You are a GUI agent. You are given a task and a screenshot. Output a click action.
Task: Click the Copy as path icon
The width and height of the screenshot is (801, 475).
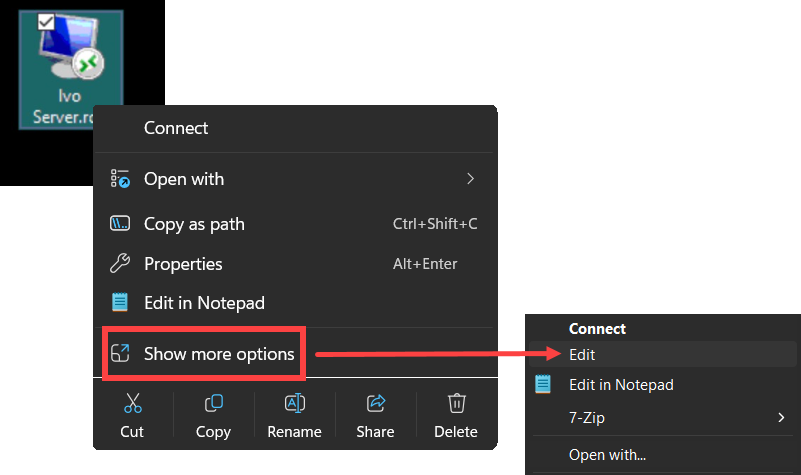[x=120, y=224]
